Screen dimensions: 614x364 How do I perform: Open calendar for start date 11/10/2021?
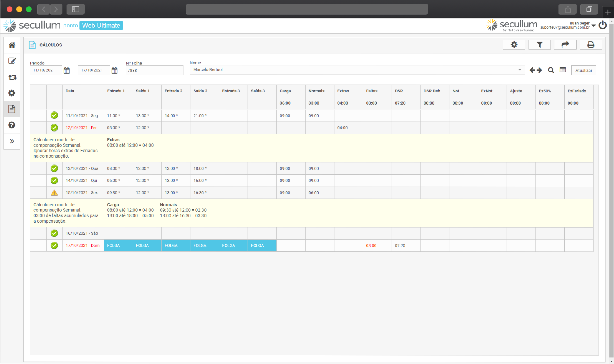pos(66,71)
